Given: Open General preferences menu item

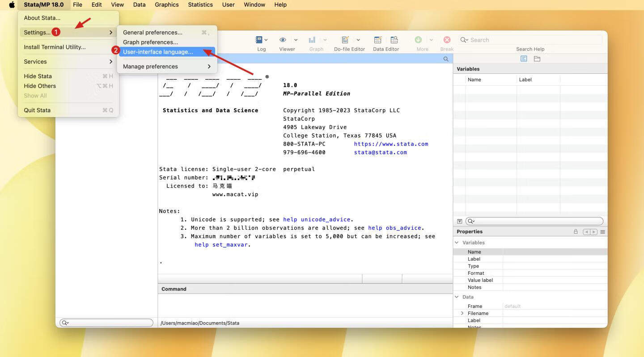Looking at the screenshot, I should coord(167,32).
